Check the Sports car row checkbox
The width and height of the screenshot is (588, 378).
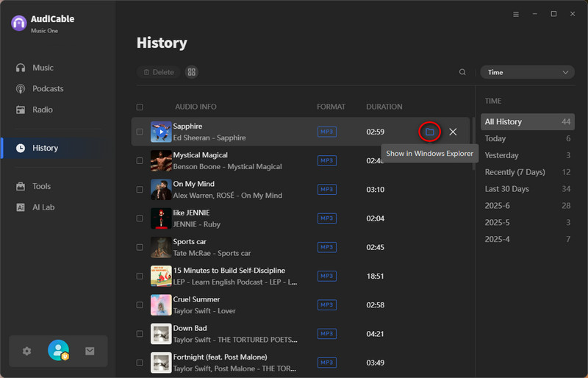(140, 247)
